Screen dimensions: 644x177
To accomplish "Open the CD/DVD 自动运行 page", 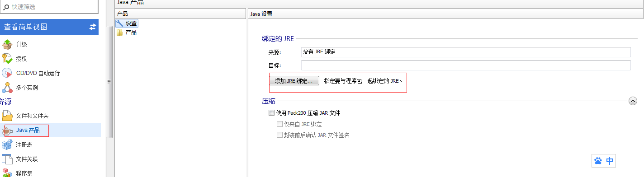I will coord(38,73).
